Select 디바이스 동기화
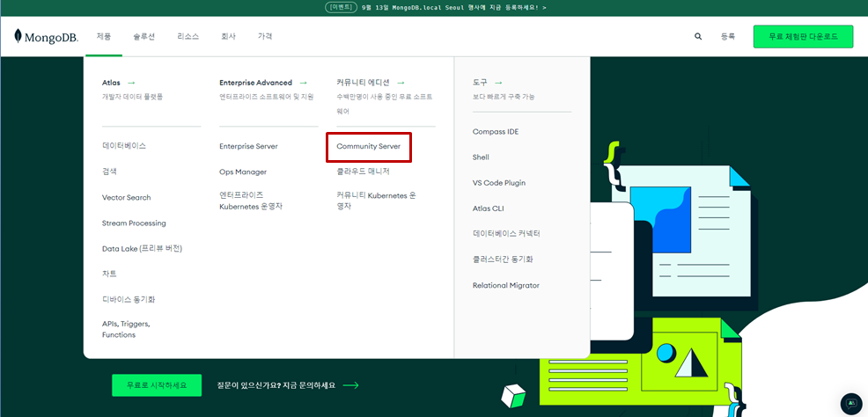Viewport: 868px width, 417px height. point(129,299)
